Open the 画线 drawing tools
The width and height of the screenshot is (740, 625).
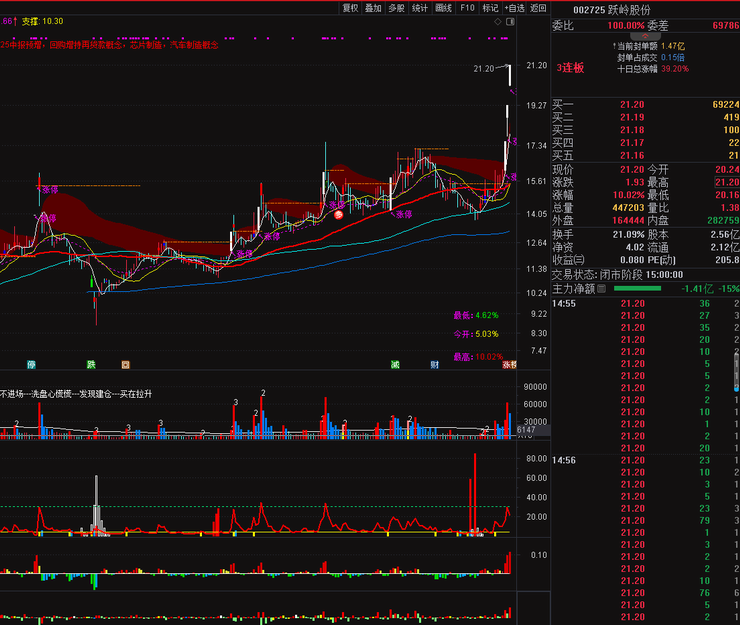tap(443, 7)
